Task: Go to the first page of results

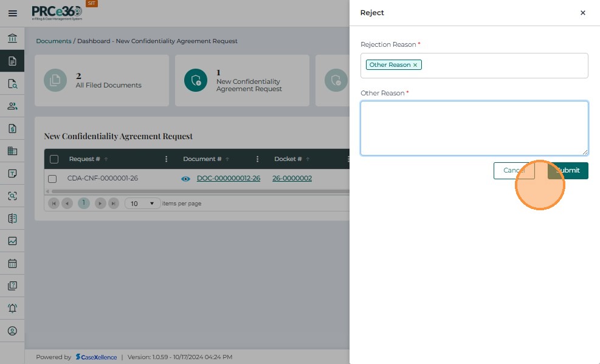Action: tap(53, 204)
